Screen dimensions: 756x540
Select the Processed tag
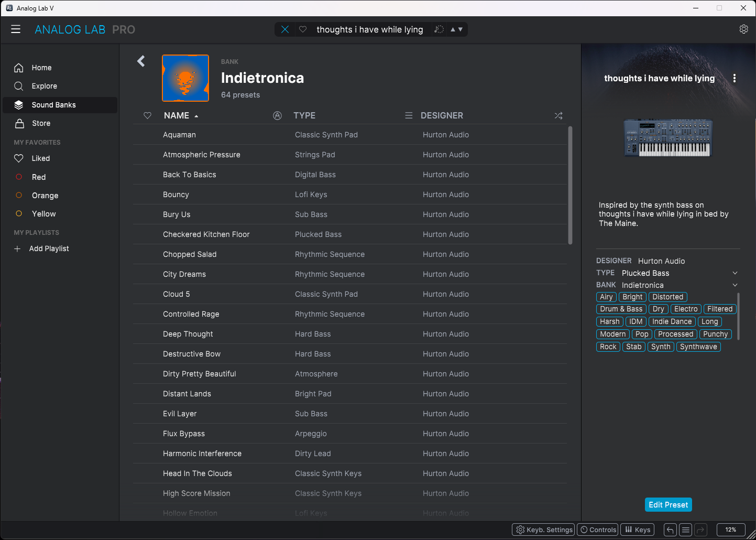676,334
